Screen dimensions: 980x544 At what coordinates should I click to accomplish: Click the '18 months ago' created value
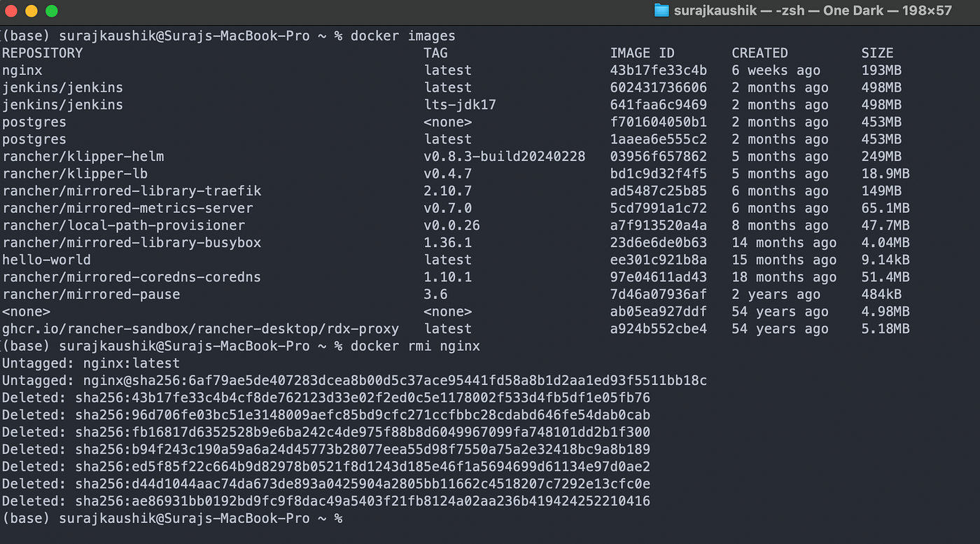pos(784,277)
